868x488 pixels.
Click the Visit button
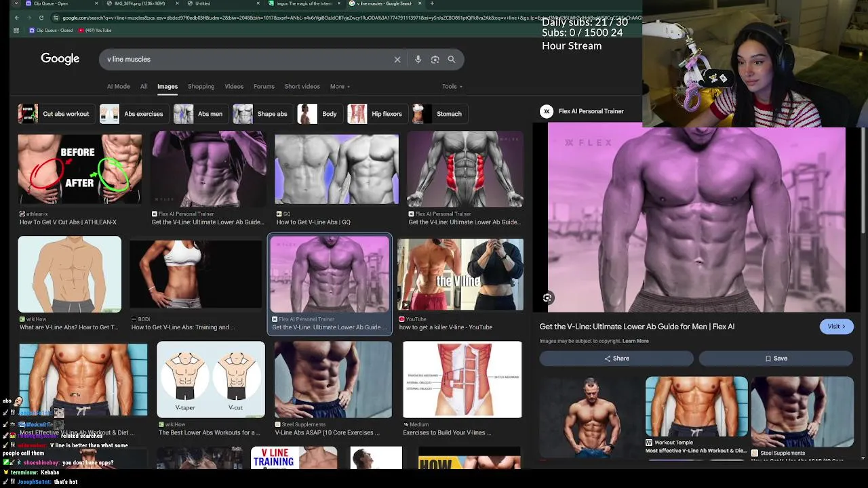pyautogui.click(x=836, y=326)
